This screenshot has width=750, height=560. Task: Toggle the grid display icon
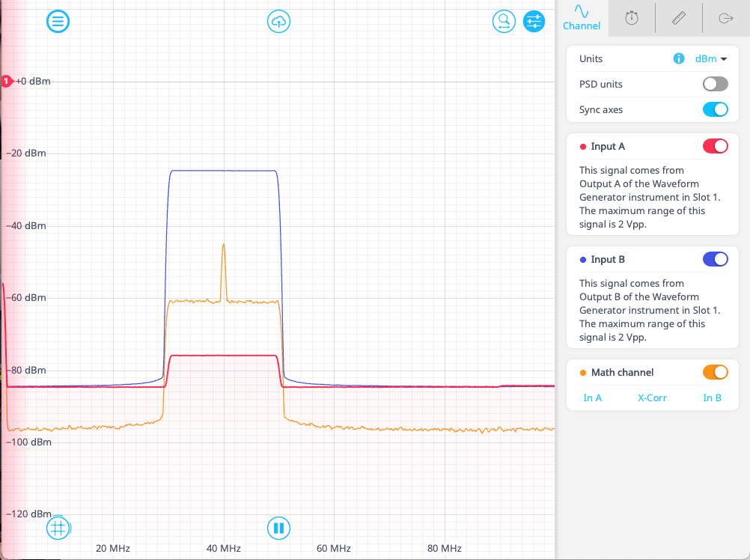pyautogui.click(x=58, y=528)
